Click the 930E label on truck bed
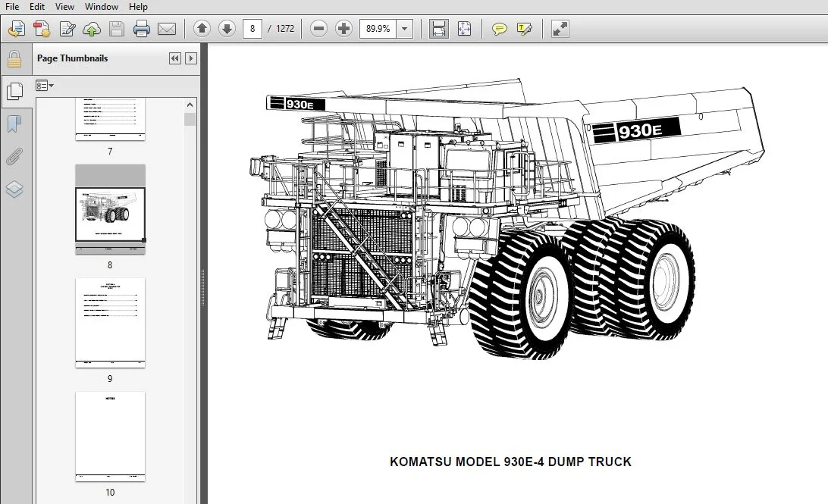 click(635, 130)
